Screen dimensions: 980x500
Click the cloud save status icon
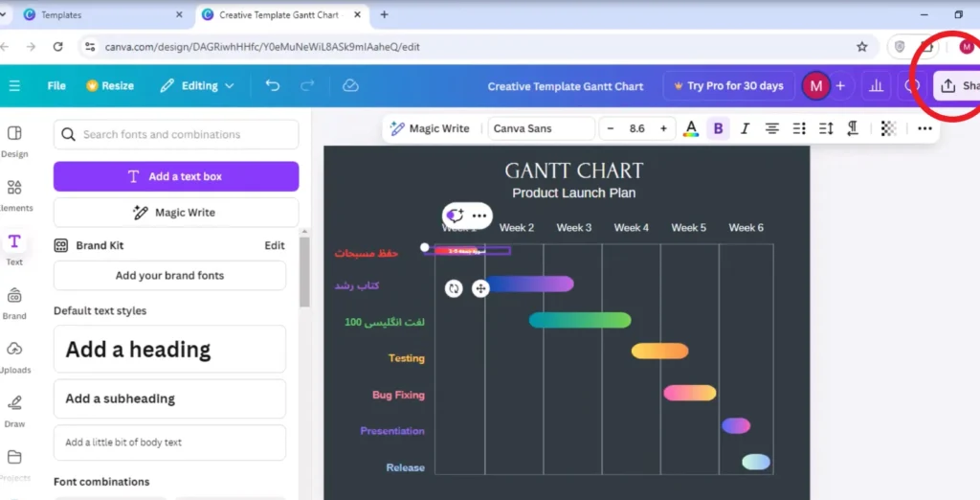[x=350, y=85]
